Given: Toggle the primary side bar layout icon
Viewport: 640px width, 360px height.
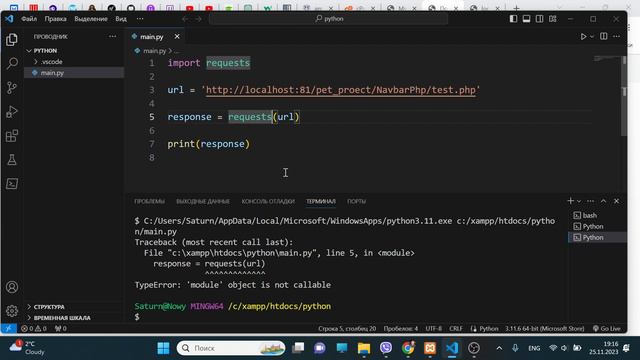Looking at the screenshot, I should click(x=513, y=19).
